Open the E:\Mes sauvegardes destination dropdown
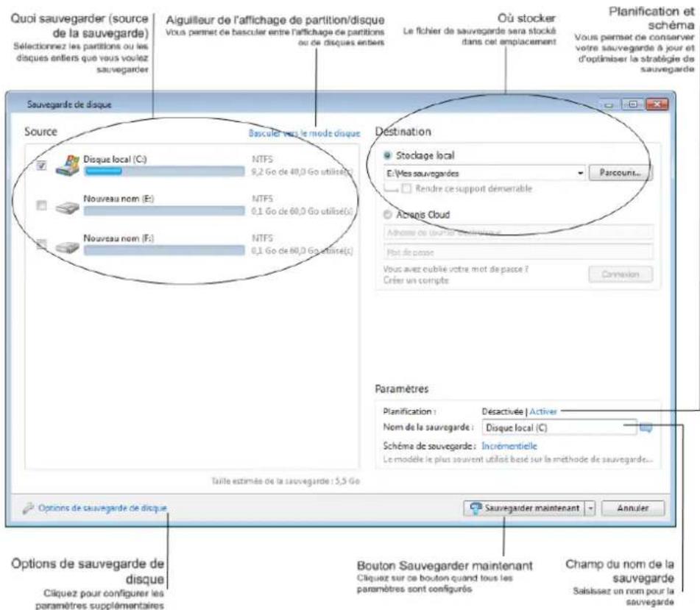This screenshot has width=700, height=610. pyautogui.click(x=580, y=173)
